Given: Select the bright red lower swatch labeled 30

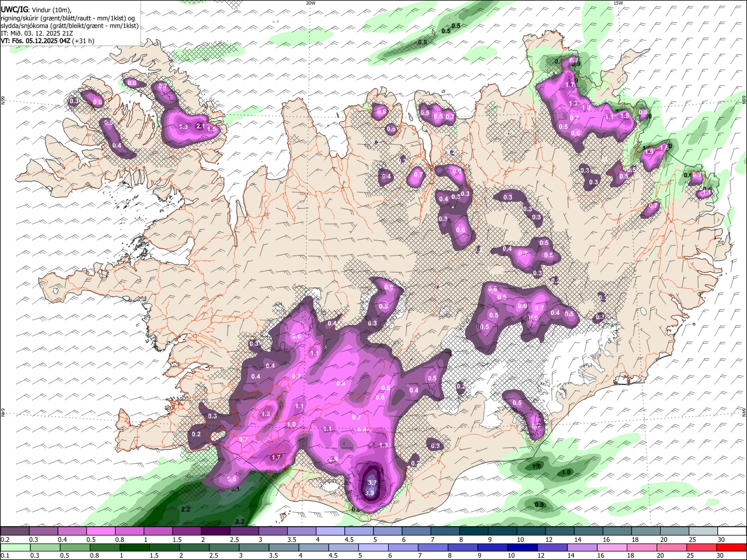Looking at the screenshot, I should click(732, 548).
